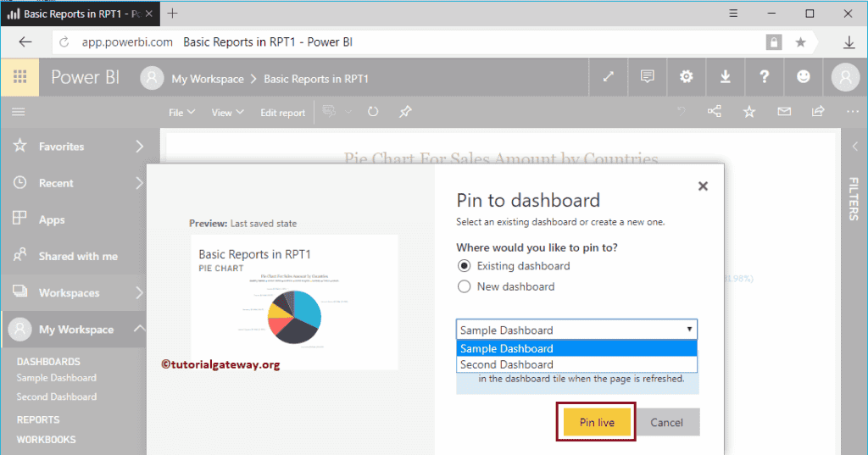Image resolution: width=868 pixels, height=455 pixels.
Task: Click the WORKBOOKS section heading
Action: [x=47, y=440]
